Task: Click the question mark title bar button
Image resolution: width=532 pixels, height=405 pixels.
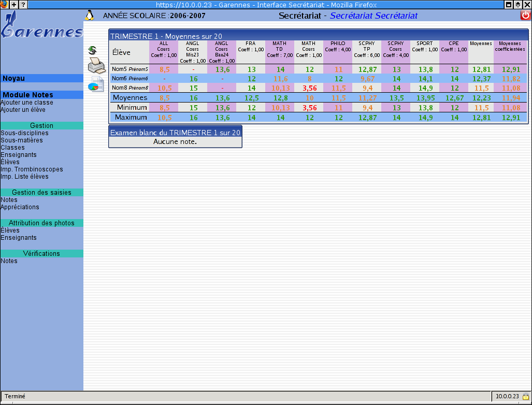Action: 23,4
